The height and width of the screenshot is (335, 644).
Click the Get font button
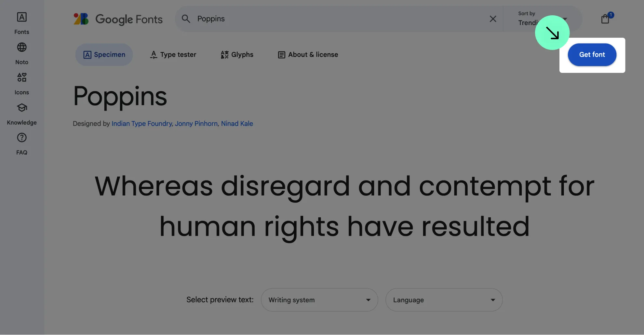(592, 55)
